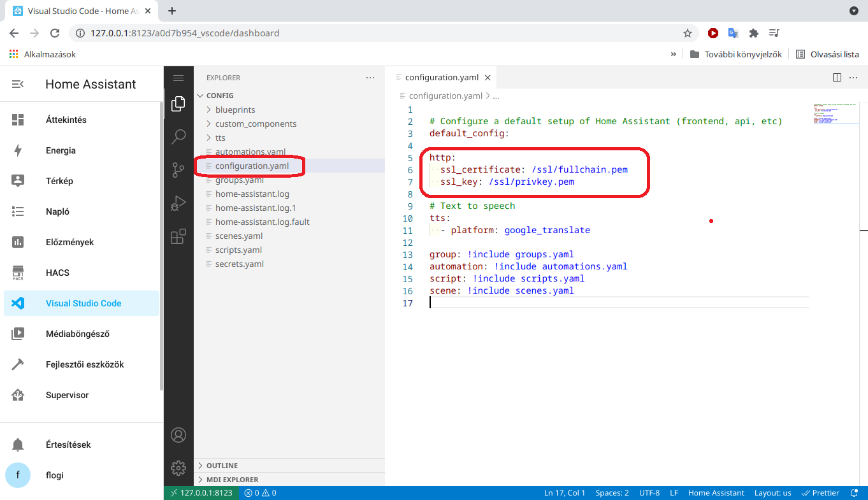868x500 pixels.
Task: Open home-assistant.log.fault file
Action: (x=289, y=222)
